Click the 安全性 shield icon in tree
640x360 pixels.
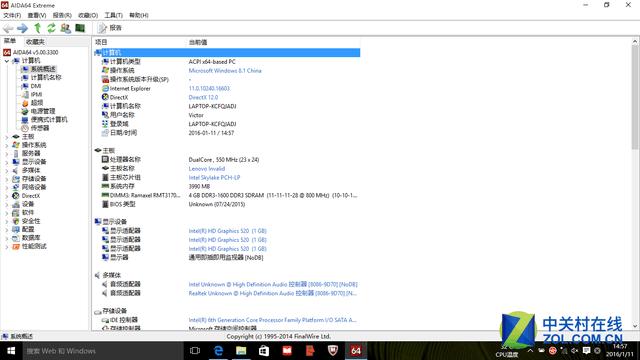tap(16, 221)
